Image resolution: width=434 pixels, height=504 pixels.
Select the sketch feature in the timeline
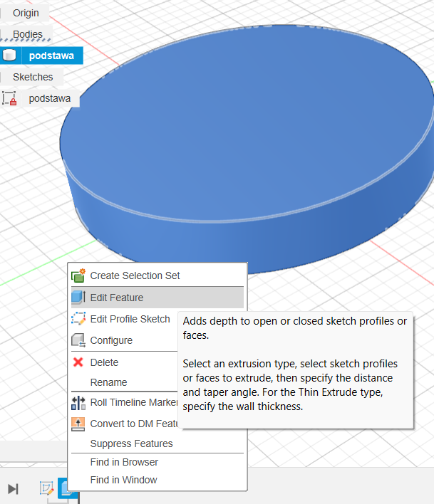pos(46,488)
